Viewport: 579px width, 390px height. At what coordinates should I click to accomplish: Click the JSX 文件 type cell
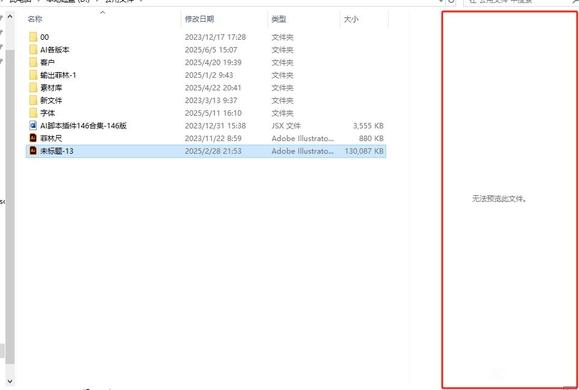286,126
